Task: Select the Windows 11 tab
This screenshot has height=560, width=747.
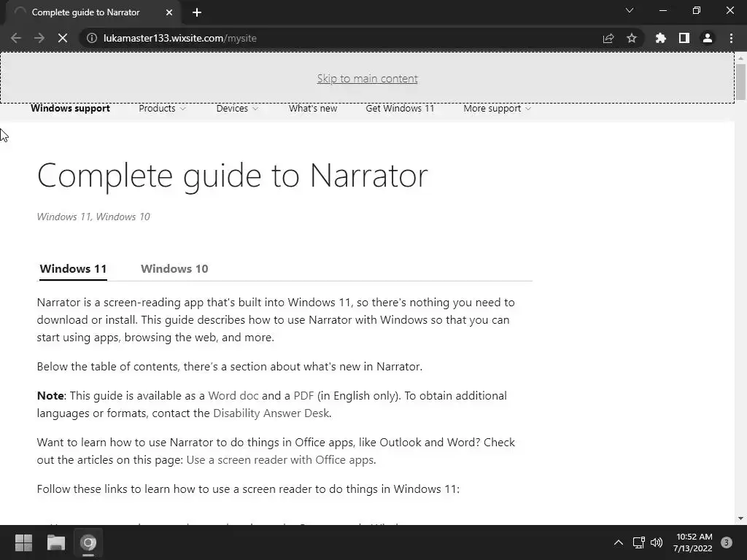Action: (73, 268)
